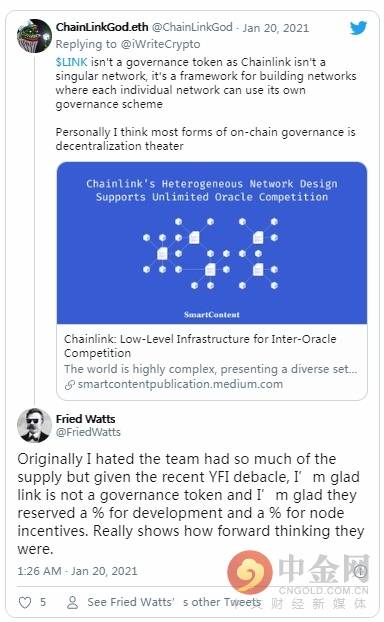Like the tweet with the heart icon
Screen dimensions: 384x622
(25, 603)
